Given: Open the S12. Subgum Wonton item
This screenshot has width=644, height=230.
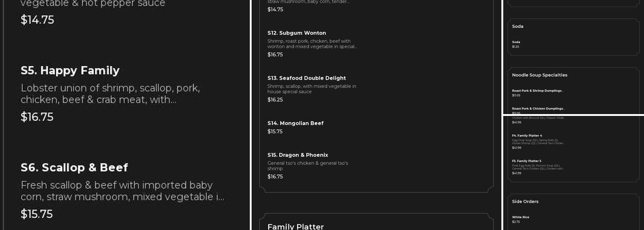Looking at the screenshot, I should click(x=297, y=33).
